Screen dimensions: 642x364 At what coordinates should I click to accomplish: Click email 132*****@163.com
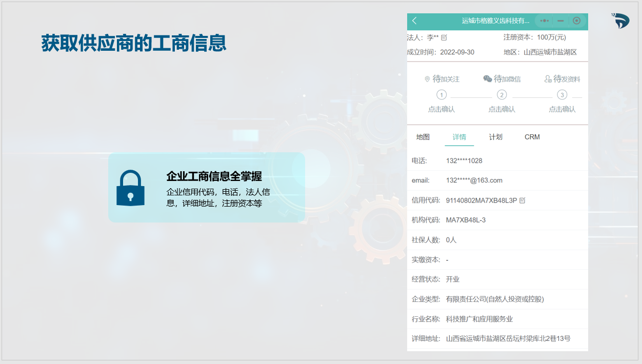tap(474, 180)
